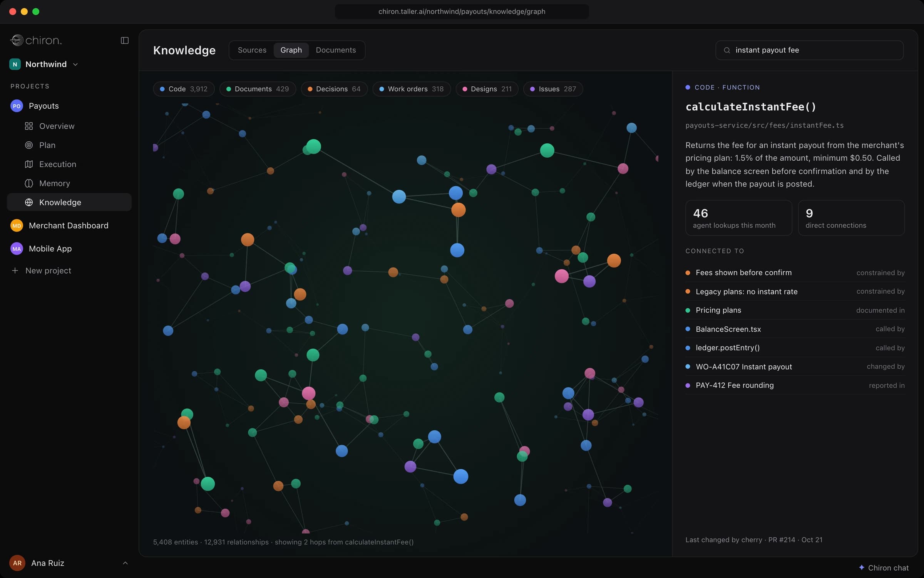Open the Memory brain icon

pos(29,183)
